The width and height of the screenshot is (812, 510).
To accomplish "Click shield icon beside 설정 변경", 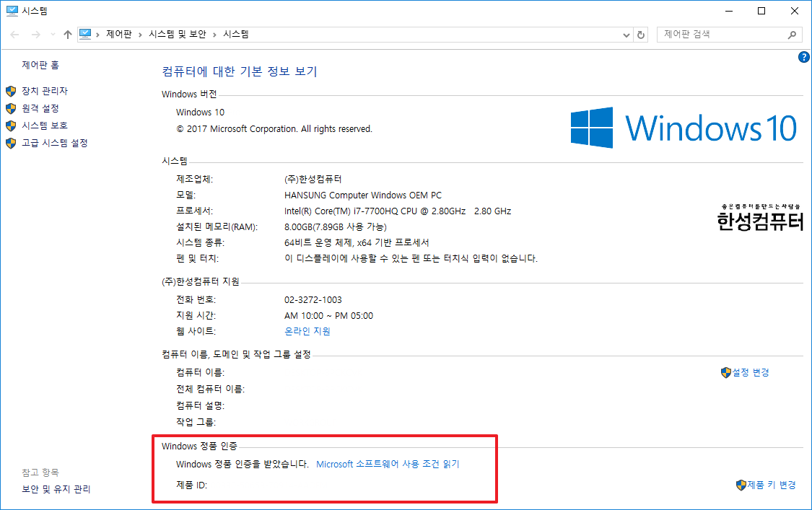I will click(x=725, y=372).
